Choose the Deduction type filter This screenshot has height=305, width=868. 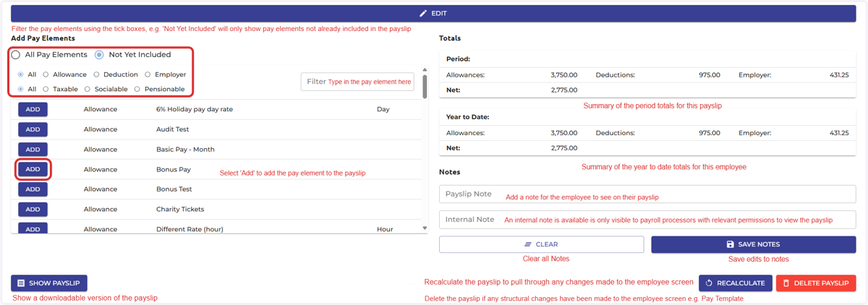pyautogui.click(x=96, y=74)
